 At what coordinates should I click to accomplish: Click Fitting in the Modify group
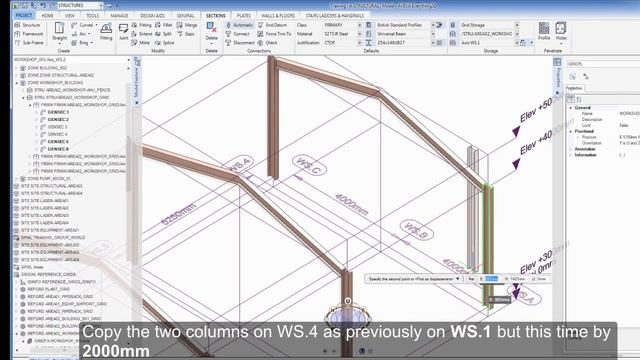click(142, 25)
